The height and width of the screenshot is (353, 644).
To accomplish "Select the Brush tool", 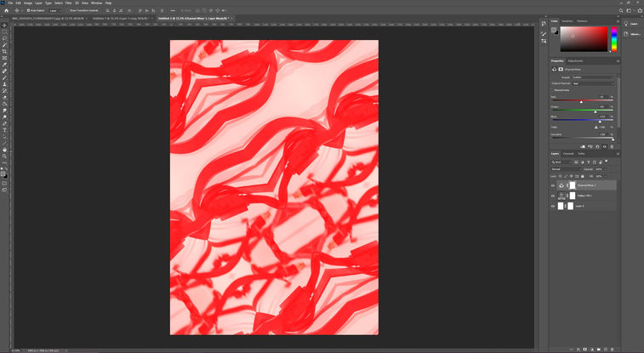I will point(4,77).
